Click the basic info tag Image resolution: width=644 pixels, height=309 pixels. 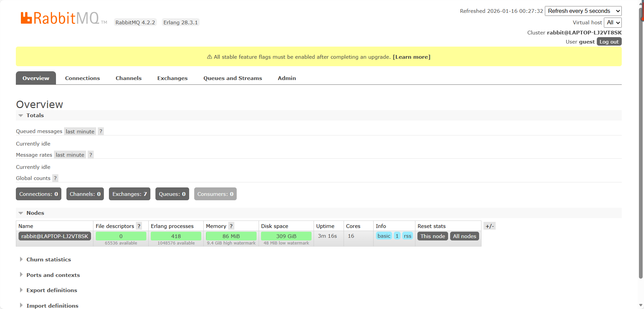coord(384,236)
